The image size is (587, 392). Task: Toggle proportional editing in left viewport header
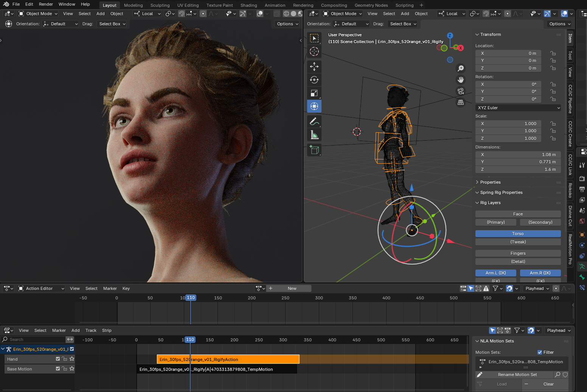pos(203,14)
